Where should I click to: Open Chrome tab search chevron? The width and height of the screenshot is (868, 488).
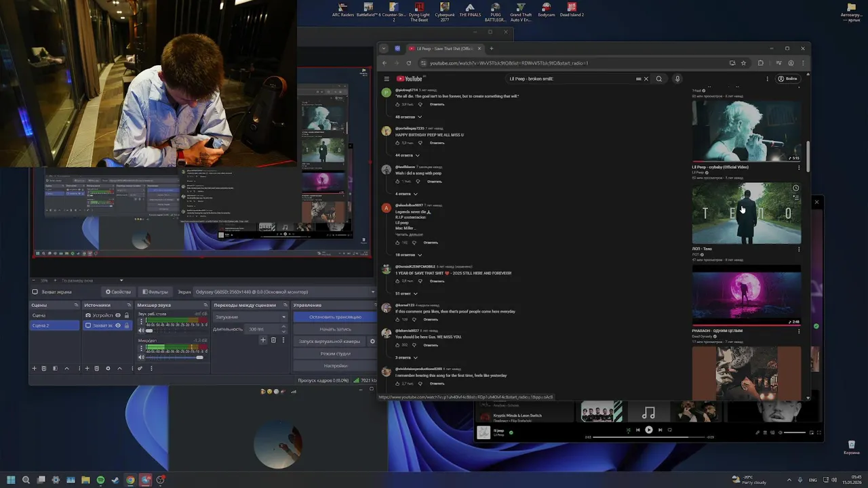pos(383,48)
